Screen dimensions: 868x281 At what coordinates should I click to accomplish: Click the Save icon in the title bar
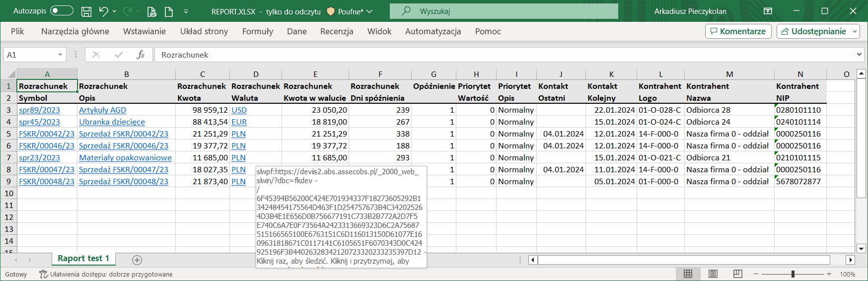[86, 11]
